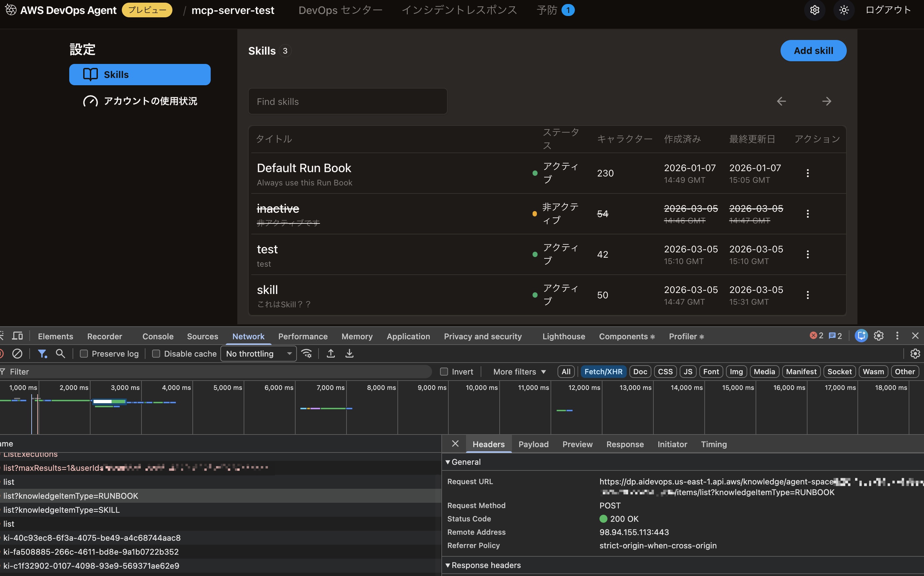Switch to light theme using the sun icon
The height and width of the screenshot is (576, 924).
844,10
